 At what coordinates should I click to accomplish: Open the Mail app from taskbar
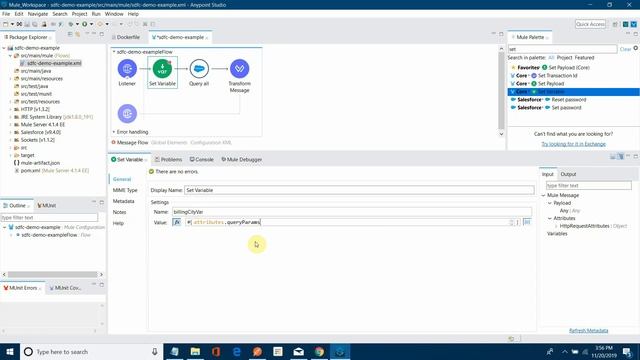tap(298, 352)
